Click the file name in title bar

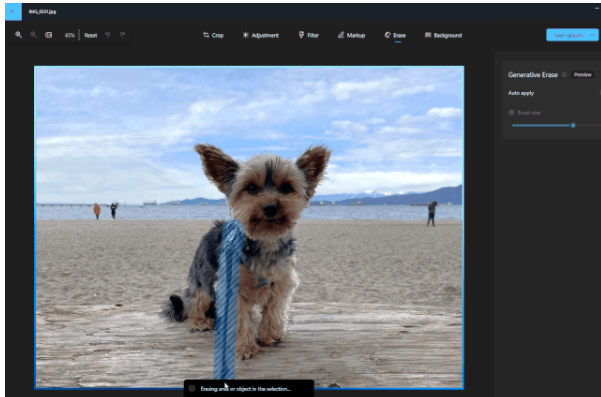[42, 11]
